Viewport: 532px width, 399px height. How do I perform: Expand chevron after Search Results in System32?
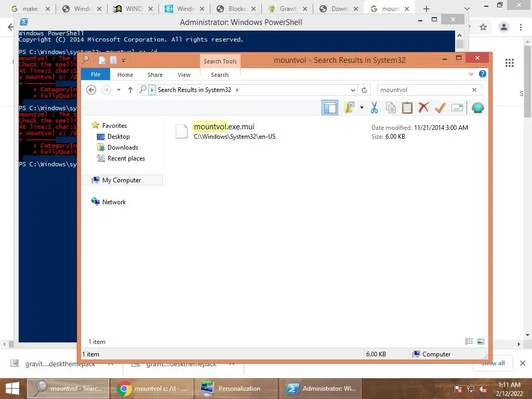237,90
